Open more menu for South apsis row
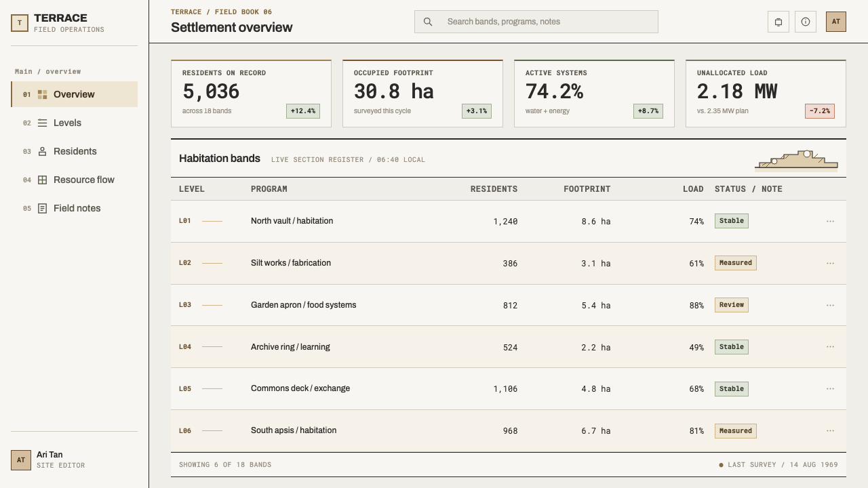The image size is (868, 488). (x=830, y=430)
